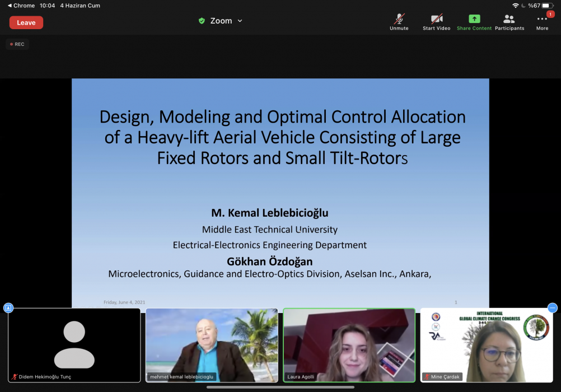Tap the green security shield icon

pyautogui.click(x=202, y=21)
